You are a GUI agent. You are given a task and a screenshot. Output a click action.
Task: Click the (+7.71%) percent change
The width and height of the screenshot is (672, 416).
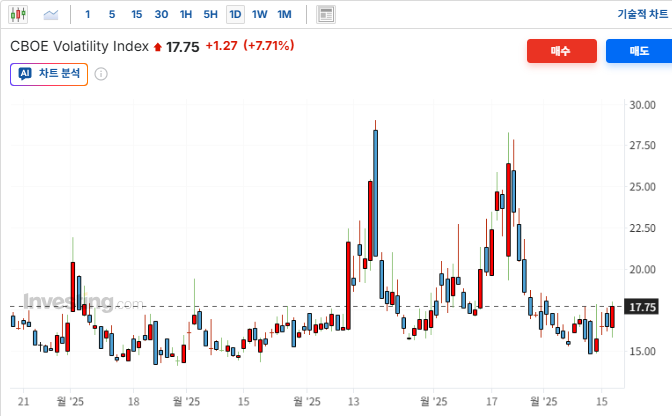[x=269, y=46]
